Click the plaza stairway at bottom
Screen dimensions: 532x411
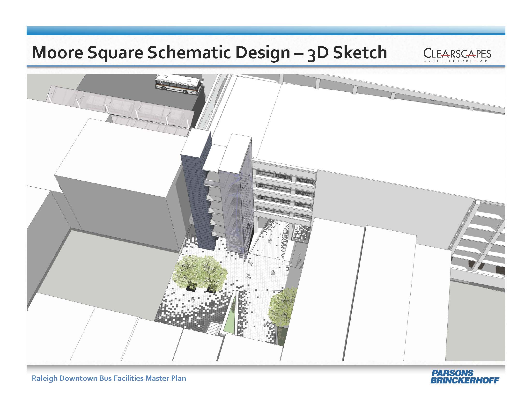coord(214,328)
